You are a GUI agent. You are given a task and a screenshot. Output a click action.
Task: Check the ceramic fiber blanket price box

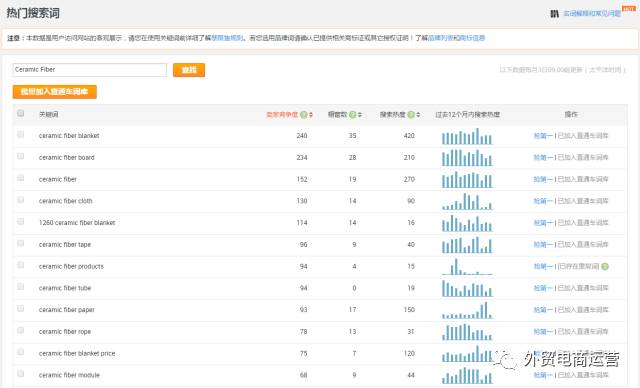(20, 352)
